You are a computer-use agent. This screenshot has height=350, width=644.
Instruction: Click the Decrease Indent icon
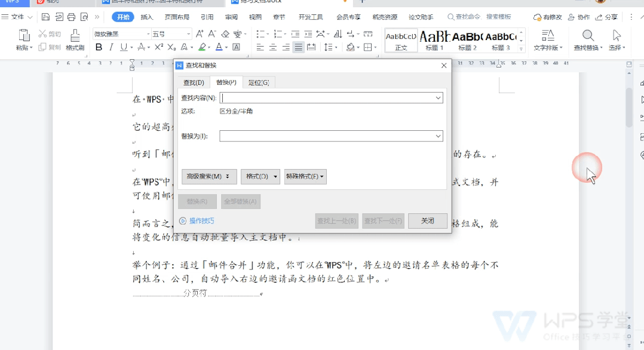(x=295, y=33)
